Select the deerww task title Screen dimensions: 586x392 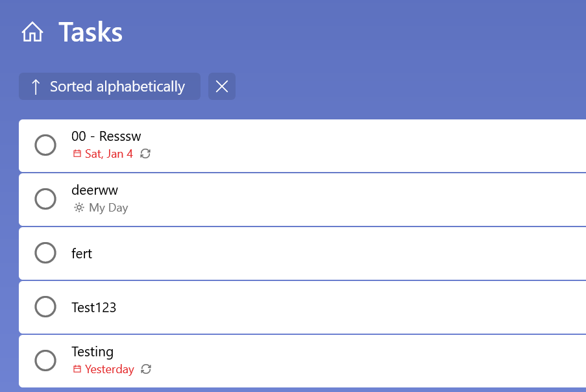95,190
